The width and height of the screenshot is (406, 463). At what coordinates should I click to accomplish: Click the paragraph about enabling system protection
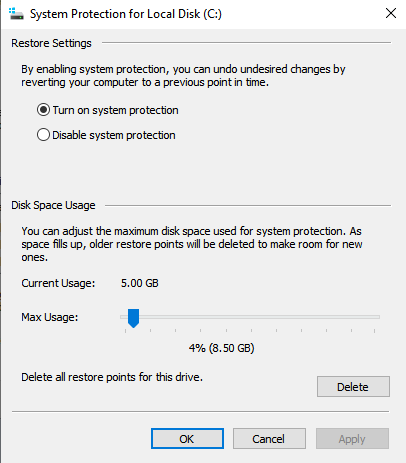[x=183, y=76]
